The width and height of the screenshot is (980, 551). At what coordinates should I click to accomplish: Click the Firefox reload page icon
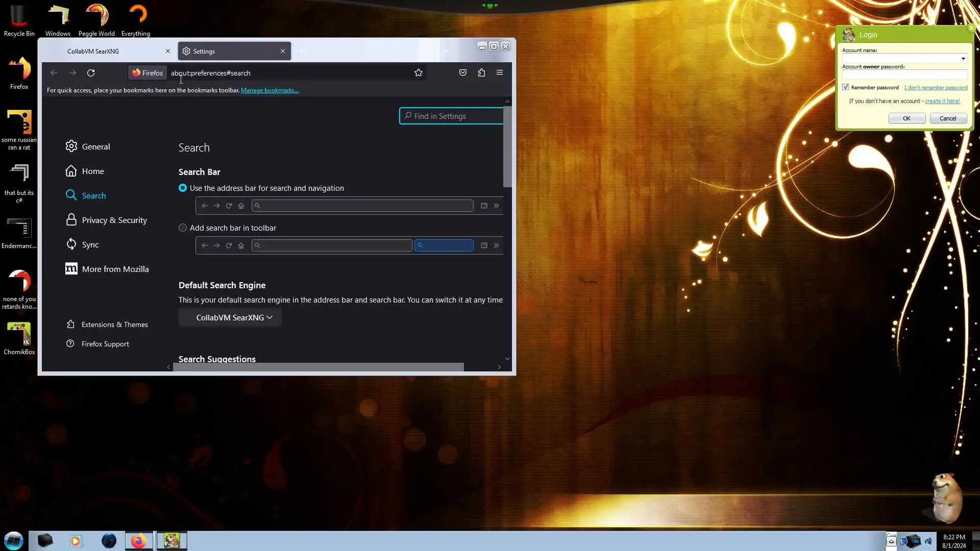[91, 73]
